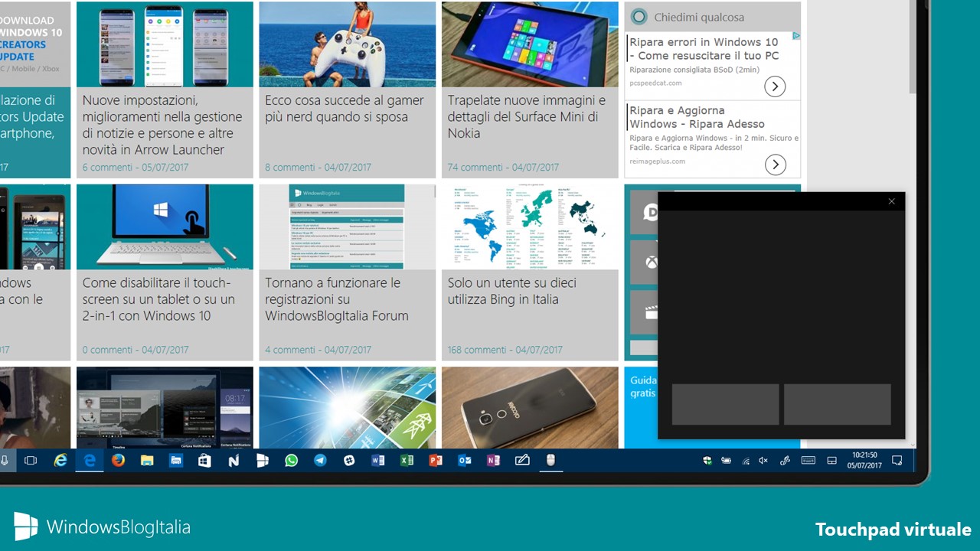Click '8 commenti - 04/07/2017' link

pos(318,167)
